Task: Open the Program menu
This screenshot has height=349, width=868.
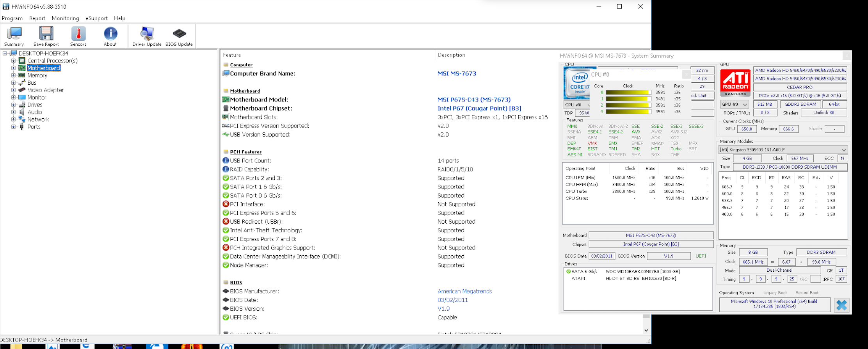Action: (x=12, y=18)
